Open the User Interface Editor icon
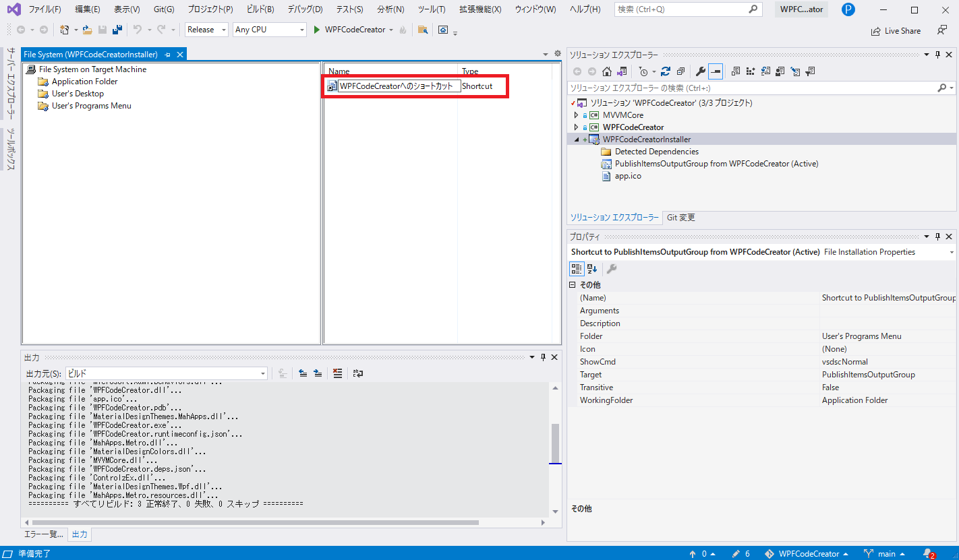This screenshot has height=560, width=959. pyautogui.click(x=780, y=71)
